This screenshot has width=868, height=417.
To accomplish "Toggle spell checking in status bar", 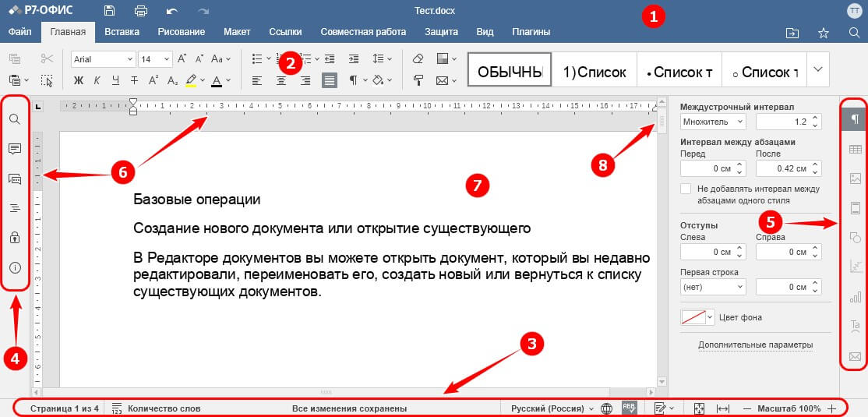I will 630,408.
